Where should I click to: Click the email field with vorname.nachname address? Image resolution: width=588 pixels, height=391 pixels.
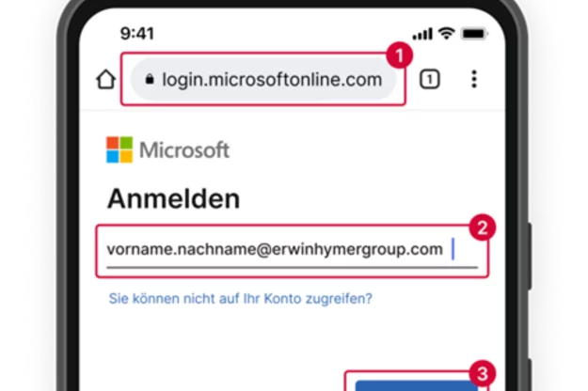[x=293, y=251]
